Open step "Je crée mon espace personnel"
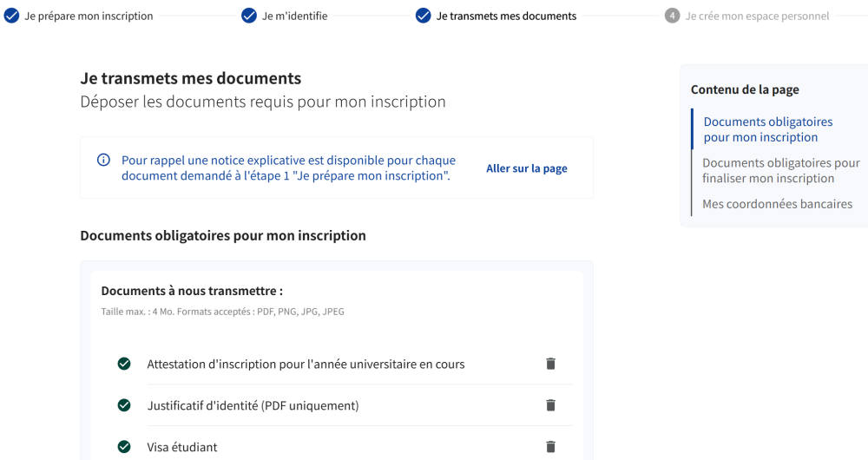The width and height of the screenshot is (868, 460). pyautogui.click(x=757, y=16)
